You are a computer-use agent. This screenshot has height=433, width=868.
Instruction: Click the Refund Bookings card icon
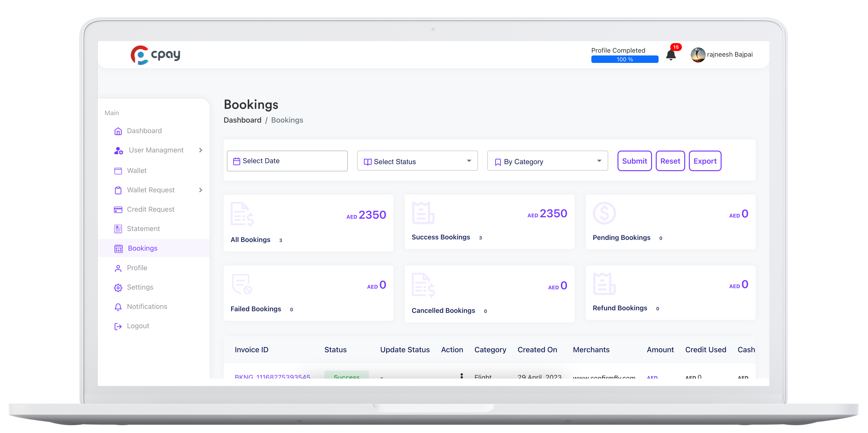click(604, 284)
